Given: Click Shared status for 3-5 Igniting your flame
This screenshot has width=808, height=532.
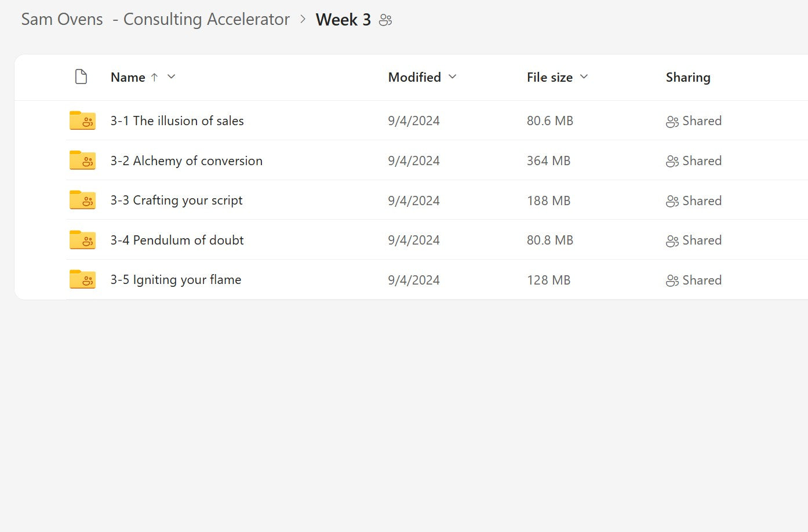Looking at the screenshot, I should click(702, 280).
